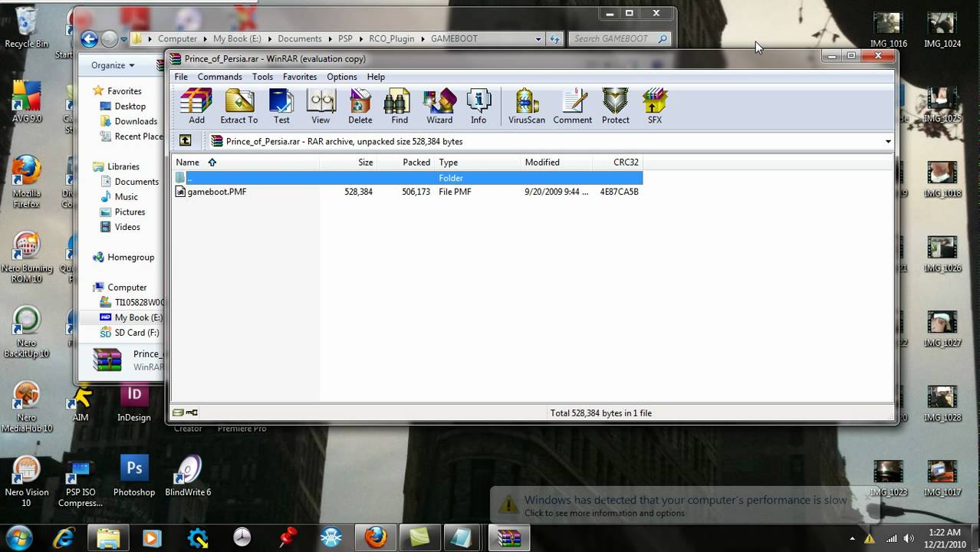Screen dimensions: 980x552
Task: Click PSP in the Explorer breadcrumb
Action: (345, 39)
